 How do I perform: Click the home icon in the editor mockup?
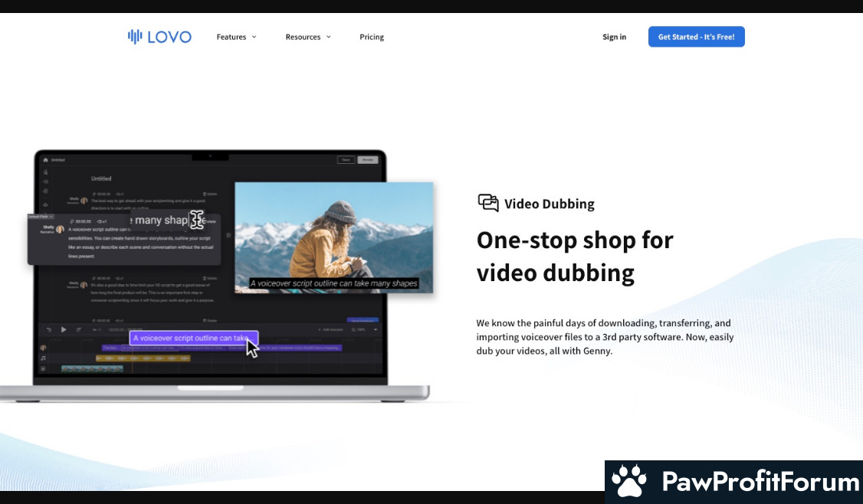pyautogui.click(x=45, y=160)
